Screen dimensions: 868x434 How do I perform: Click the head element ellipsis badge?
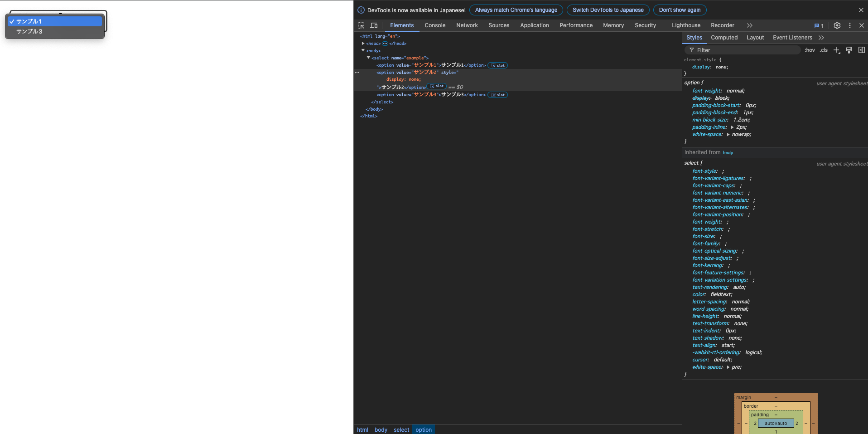(385, 44)
